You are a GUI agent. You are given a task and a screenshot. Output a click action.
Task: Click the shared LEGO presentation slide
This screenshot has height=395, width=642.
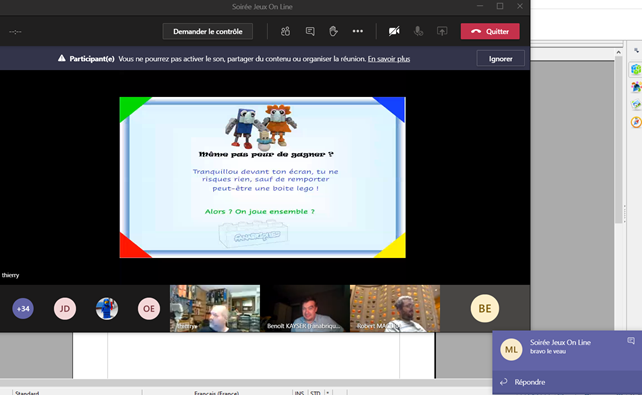pyautogui.click(x=262, y=177)
